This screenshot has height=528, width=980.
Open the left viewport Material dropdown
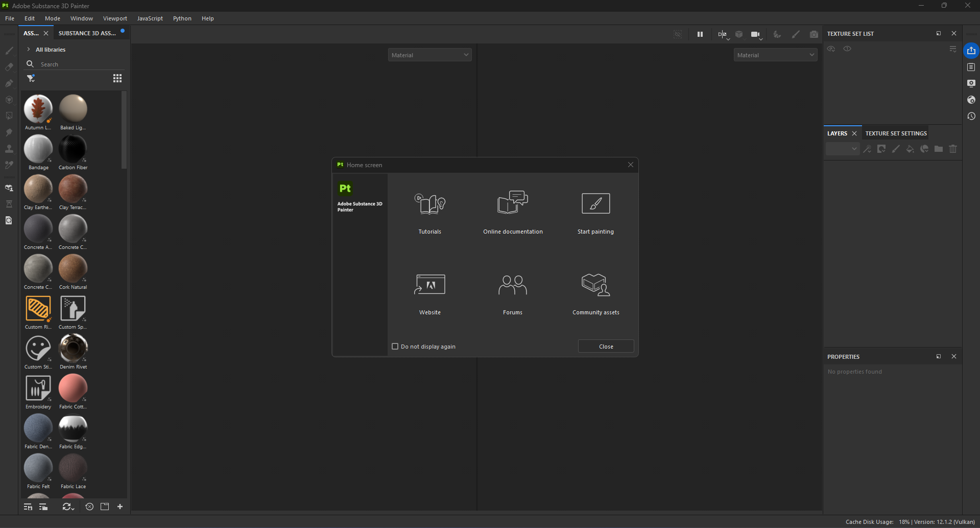(429, 55)
